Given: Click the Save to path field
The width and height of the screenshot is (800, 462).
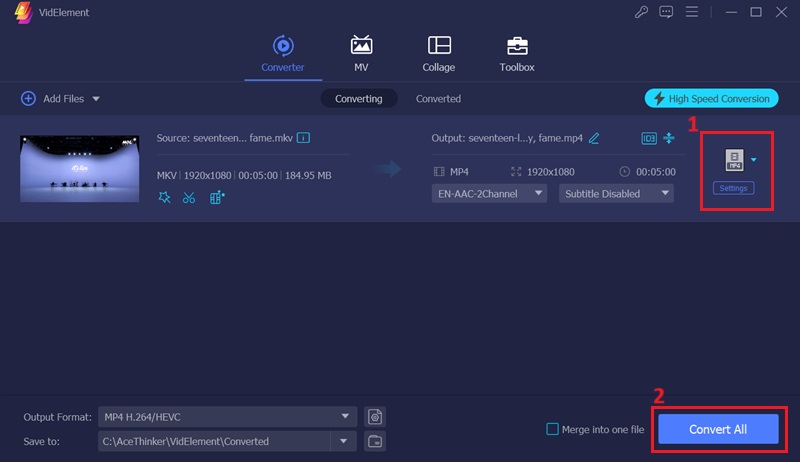Looking at the screenshot, I should (x=214, y=442).
